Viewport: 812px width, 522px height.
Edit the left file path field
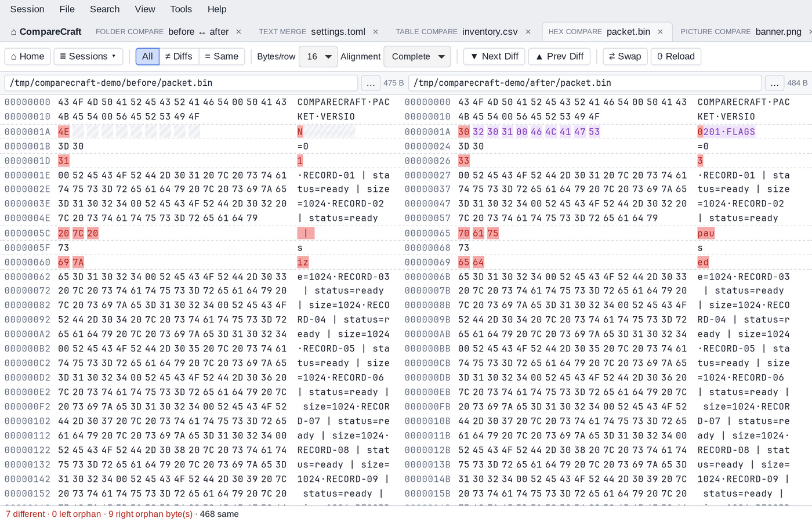[x=181, y=83]
